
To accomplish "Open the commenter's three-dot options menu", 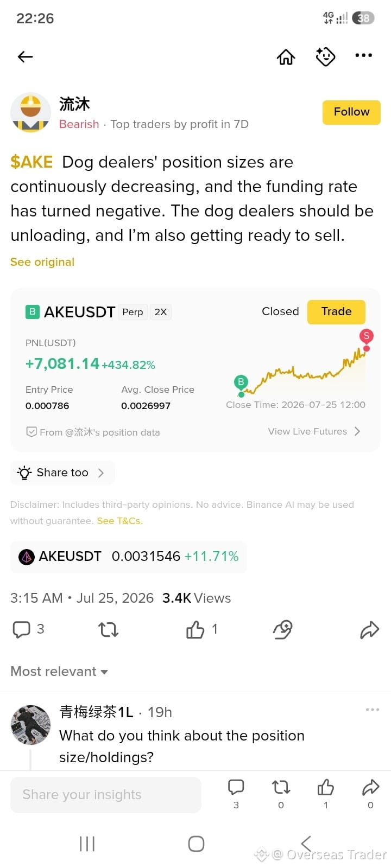I will [373, 710].
